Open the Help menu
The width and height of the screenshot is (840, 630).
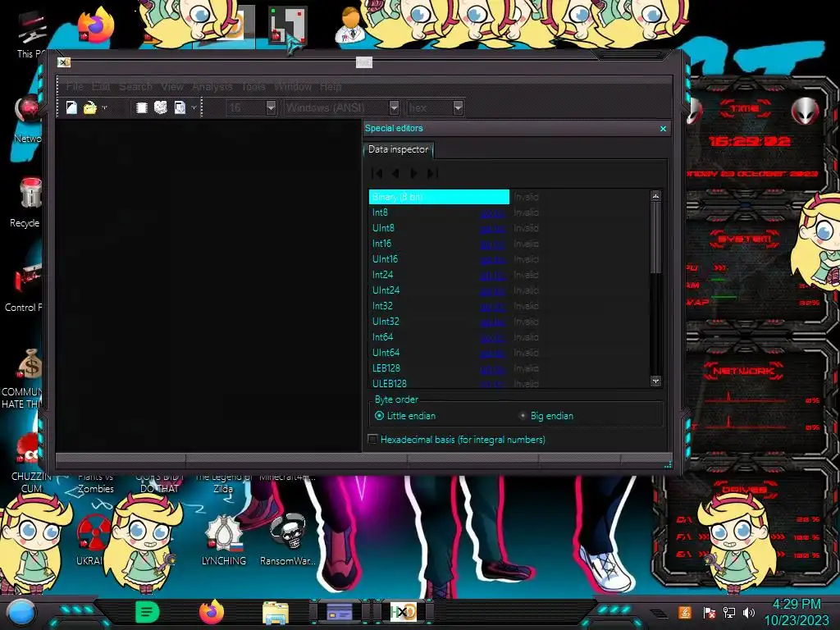point(331,86)
